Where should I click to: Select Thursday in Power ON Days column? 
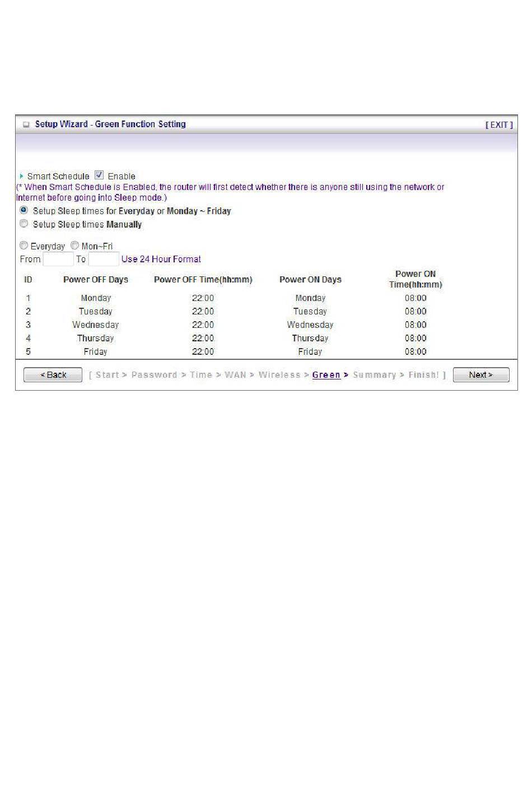tap(310, 339)
